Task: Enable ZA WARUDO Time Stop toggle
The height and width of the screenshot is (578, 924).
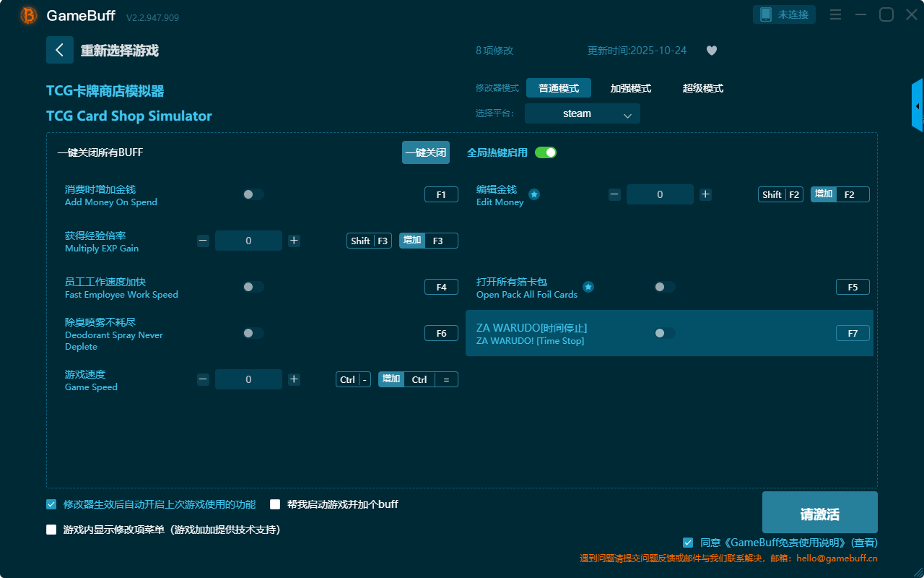Action: click(x=664, y=333)
